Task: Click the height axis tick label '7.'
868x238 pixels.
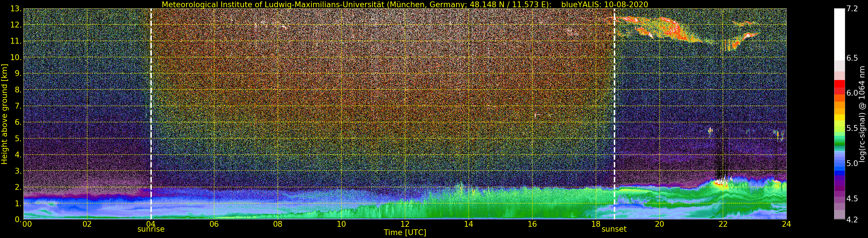Action: [18, 106]
